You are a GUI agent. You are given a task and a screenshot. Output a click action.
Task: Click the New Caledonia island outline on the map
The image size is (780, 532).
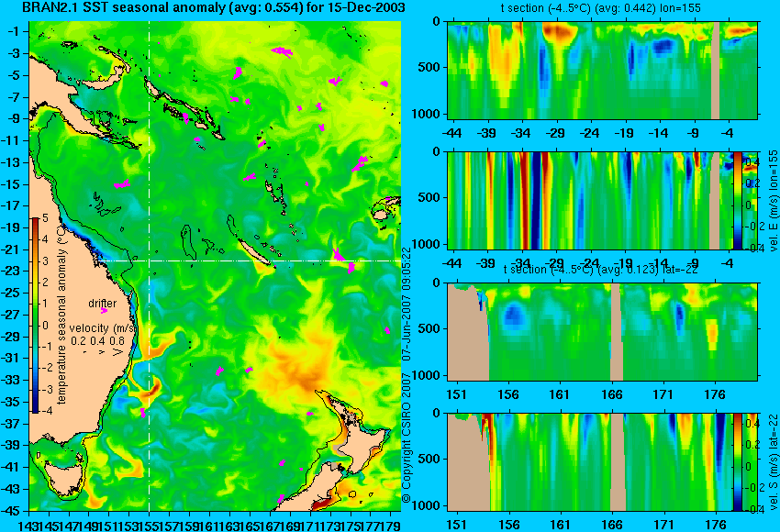255,252
